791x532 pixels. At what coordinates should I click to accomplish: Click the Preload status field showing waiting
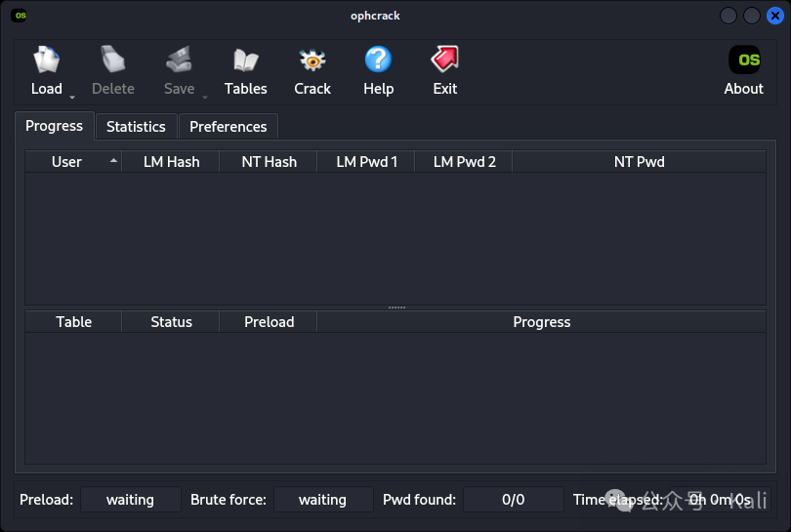coord(131,499)
